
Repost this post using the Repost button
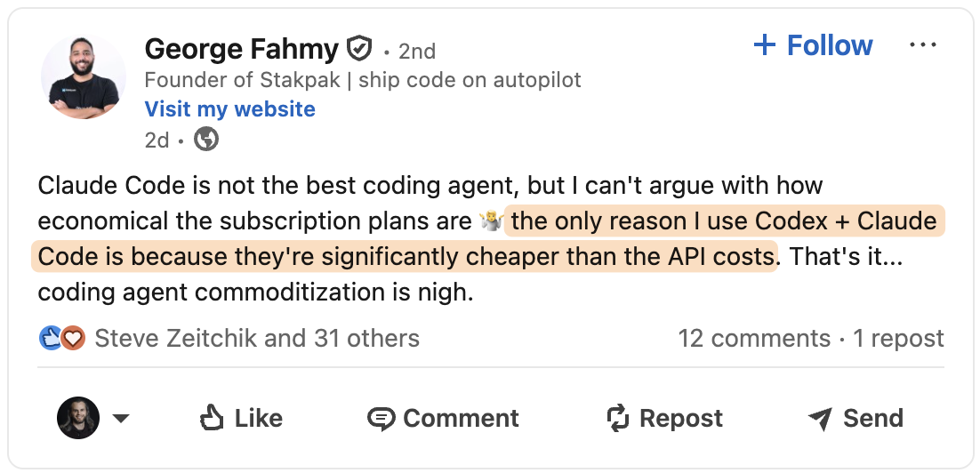664,418
